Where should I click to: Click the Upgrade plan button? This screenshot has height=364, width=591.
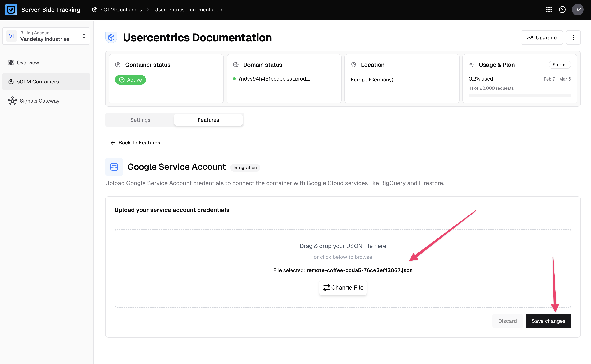tap(542, 38)
